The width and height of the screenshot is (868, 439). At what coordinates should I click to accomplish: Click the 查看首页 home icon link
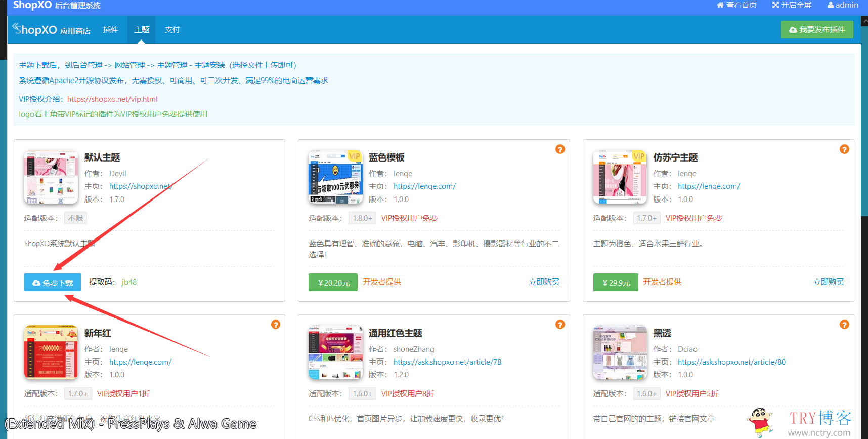click(x=736, y=5)
